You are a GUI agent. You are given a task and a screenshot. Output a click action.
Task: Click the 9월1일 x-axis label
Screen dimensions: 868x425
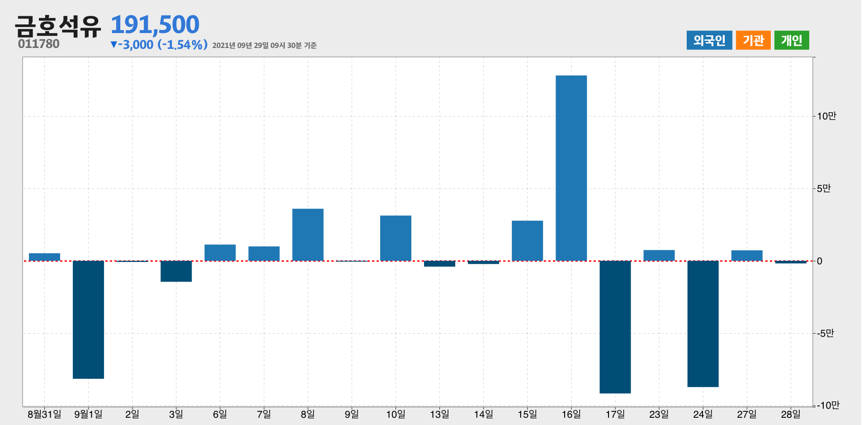(x=88, y=414)
